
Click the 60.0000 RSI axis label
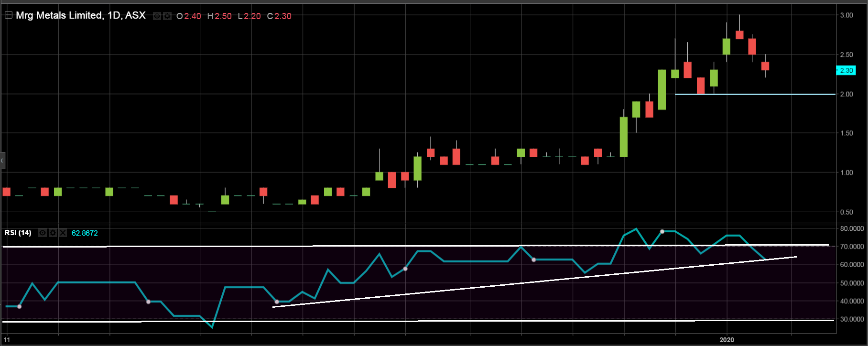(852, 264)
